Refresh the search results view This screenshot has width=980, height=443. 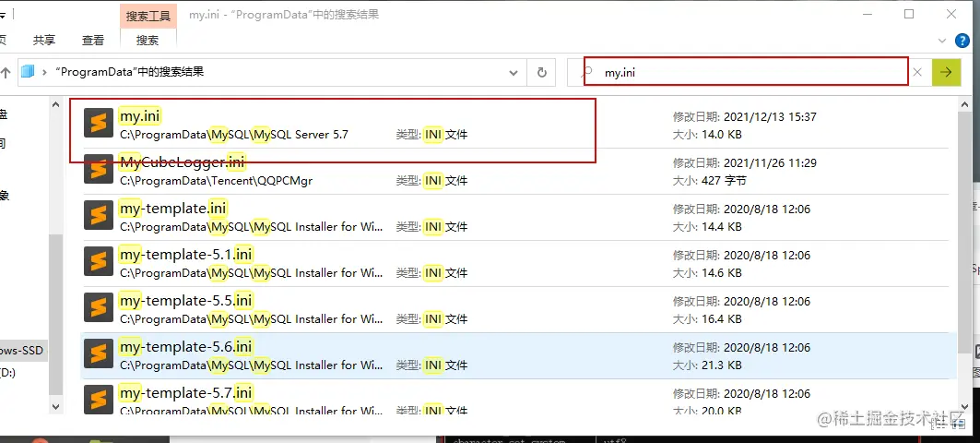541,73
